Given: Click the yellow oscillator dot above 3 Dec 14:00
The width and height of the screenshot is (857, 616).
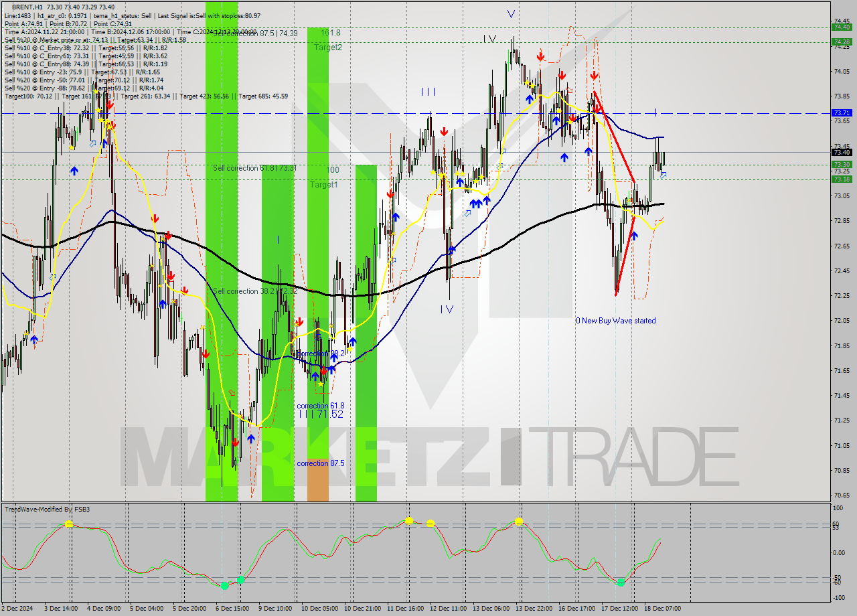Looking at the screenshot, I should (x=68, y=524).
